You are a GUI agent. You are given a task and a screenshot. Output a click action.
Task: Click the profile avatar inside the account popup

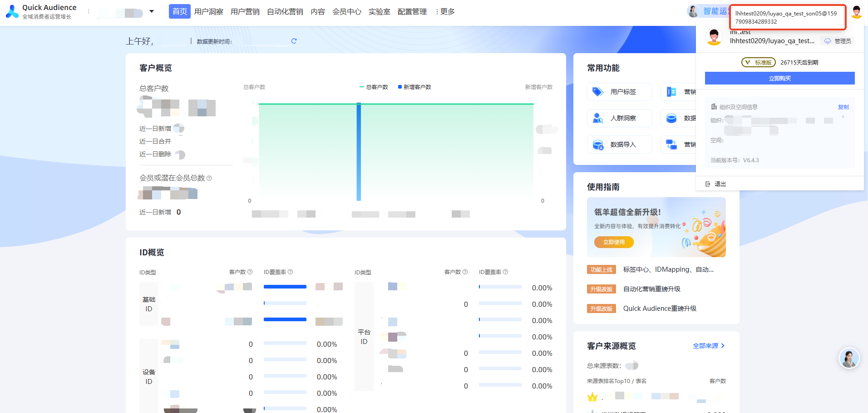(x=714, y=37)
